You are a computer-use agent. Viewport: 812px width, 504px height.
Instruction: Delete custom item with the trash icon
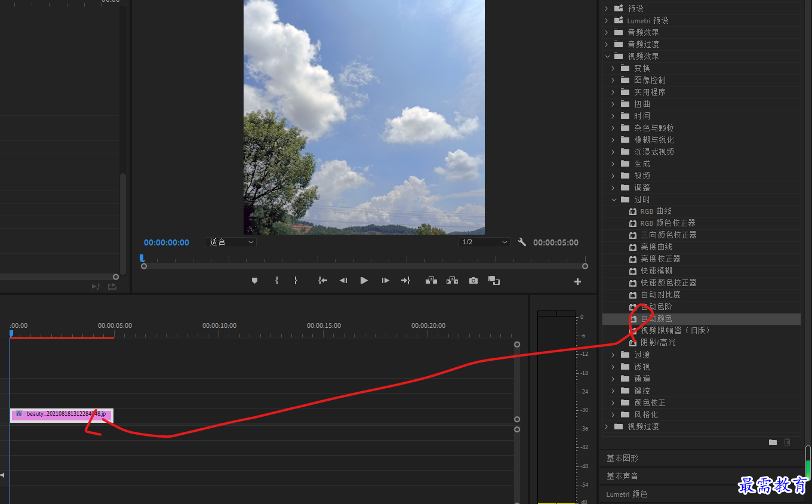pyautogui.click(x=787, y=442)
